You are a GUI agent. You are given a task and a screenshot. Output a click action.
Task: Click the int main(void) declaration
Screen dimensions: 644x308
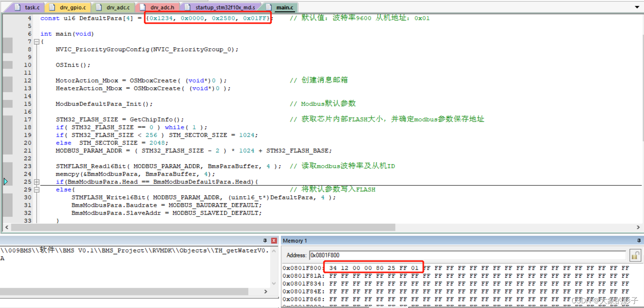click(x=67, y=34)
